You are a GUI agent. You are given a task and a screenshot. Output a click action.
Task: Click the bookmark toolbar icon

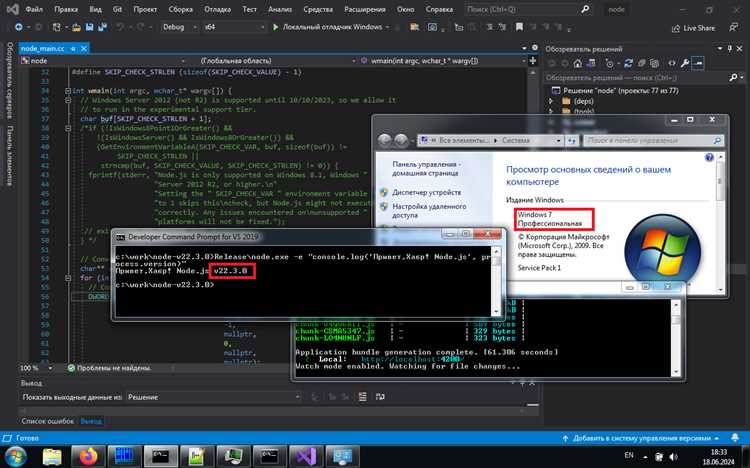click(x=519, y=27)
